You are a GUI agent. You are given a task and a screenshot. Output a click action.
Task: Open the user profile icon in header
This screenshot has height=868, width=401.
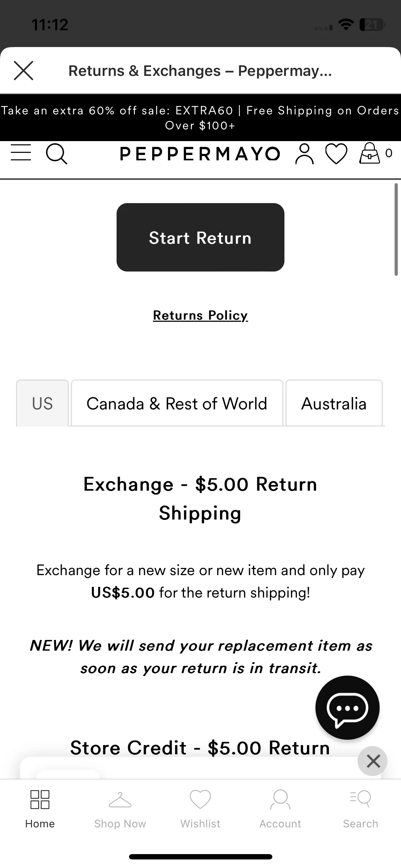click(304, 154)
